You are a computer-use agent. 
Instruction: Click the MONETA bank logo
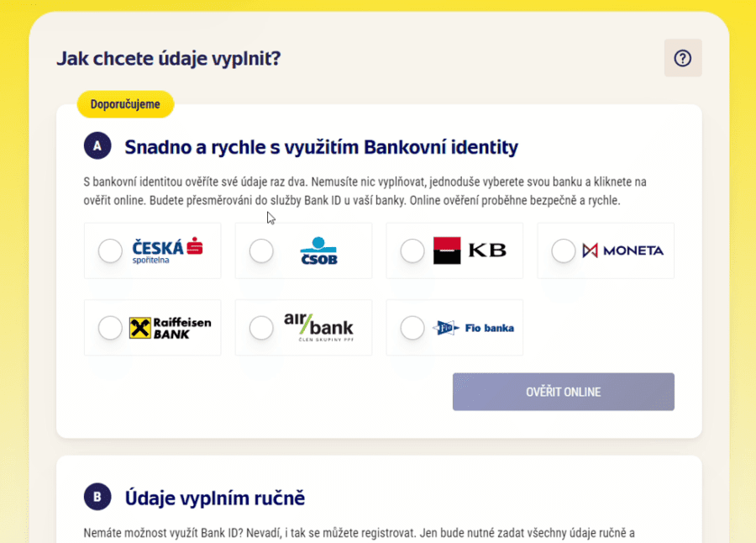[x=622, y=250]
